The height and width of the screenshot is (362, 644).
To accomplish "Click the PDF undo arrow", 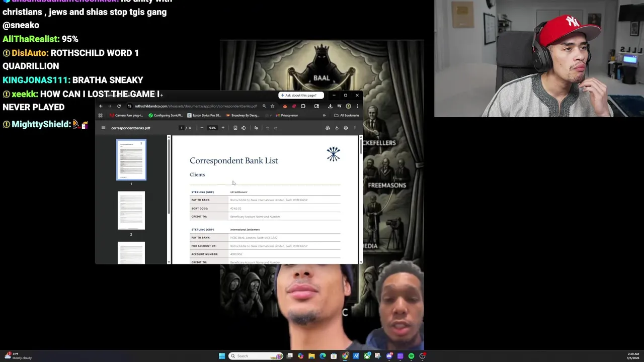I will click(x=268, y=128).
